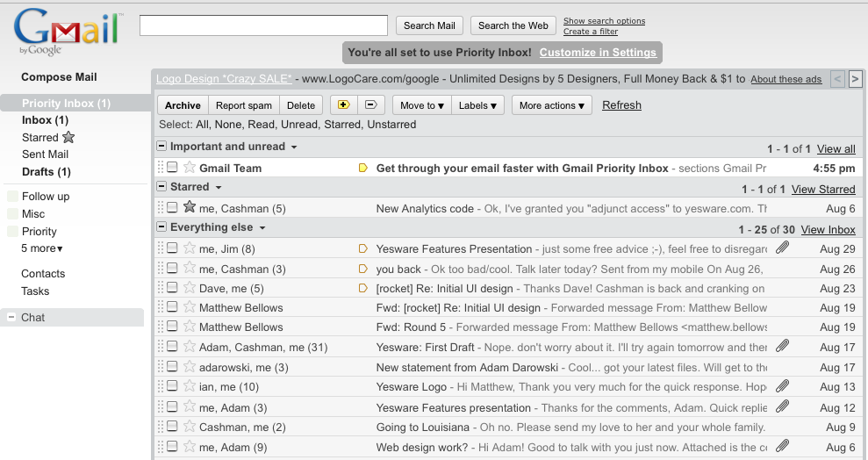This screenshot has height=460, width=868.
Task: Click the mark as not important minus button
Action: pos(371,104)
